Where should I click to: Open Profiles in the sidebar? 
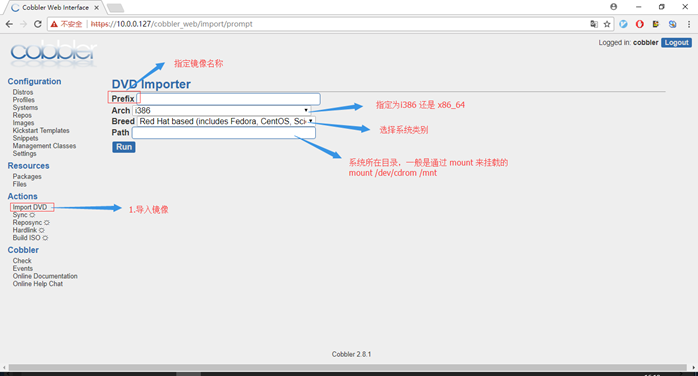click(24, 100)
